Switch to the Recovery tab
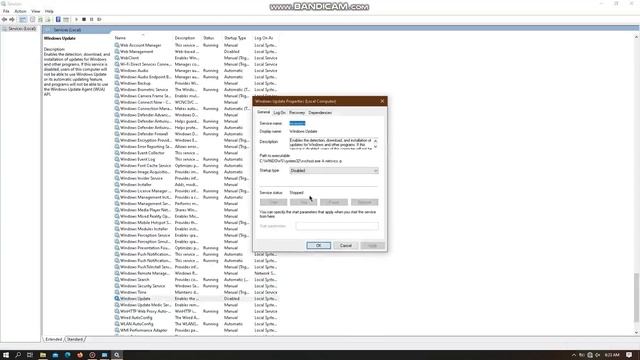Screen dimensions: 640x360 click(297, 113)
